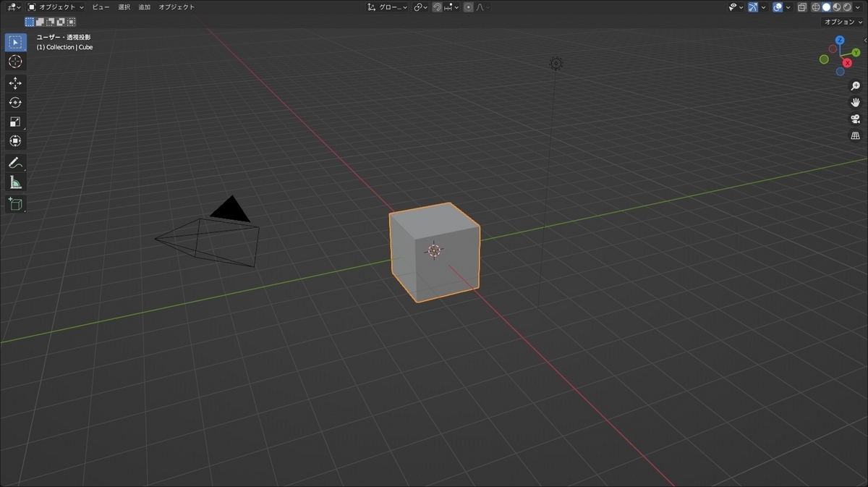Screen dimensions: 868x487
Task: Switch to solid shading mode
Action: coord(826,7)
